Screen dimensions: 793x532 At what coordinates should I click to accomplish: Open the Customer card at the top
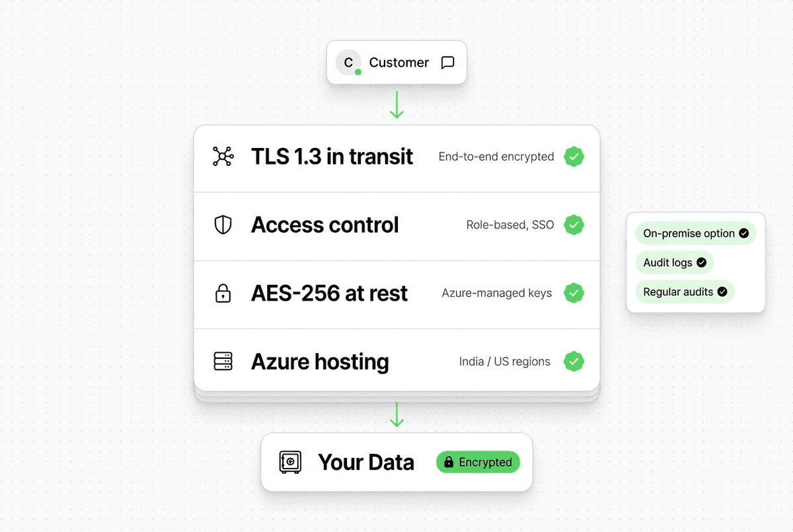click(397, 62)
